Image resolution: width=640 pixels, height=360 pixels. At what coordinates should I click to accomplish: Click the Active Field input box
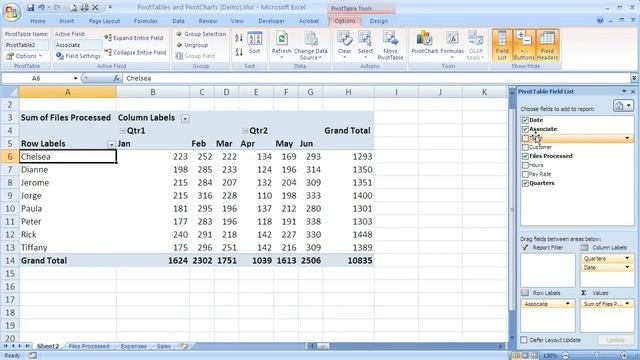(78, 45)
